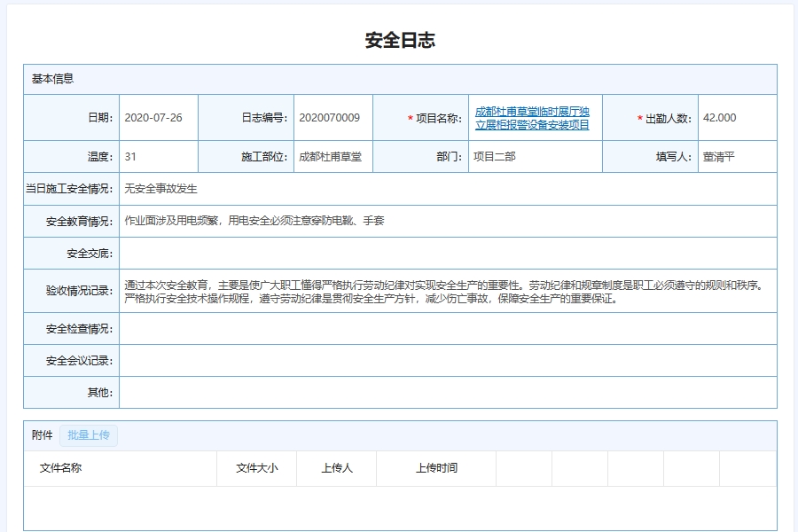
Task: Click the 附件 section label
Action: tap(42, 435)
